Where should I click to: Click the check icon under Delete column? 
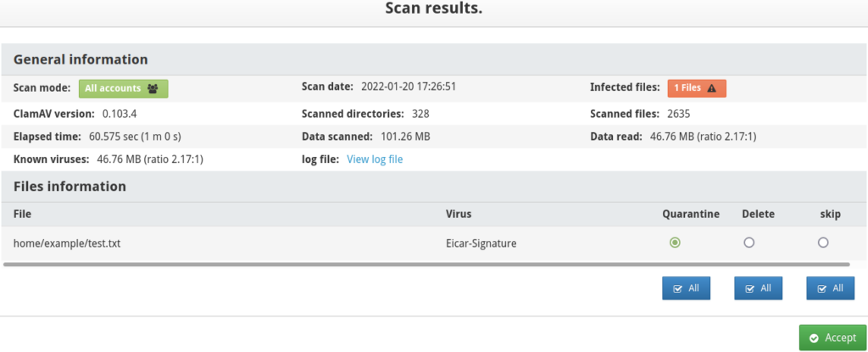tap(750, 288)
